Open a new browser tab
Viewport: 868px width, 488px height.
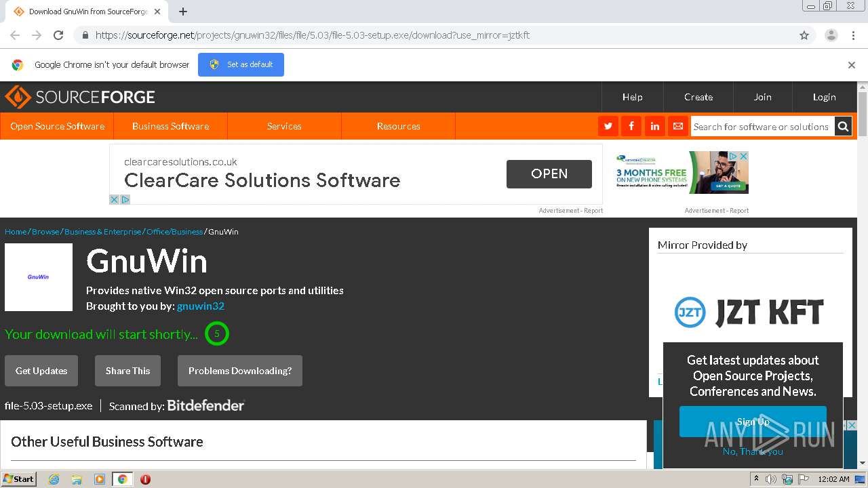[183, 12]
